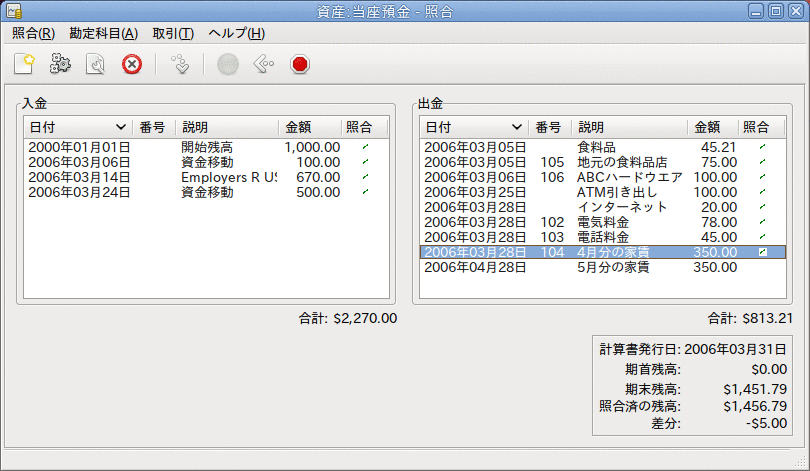810x471 pixels.
Task: Toggle reconcile mark for 開始残高 row
Action: 365,147
